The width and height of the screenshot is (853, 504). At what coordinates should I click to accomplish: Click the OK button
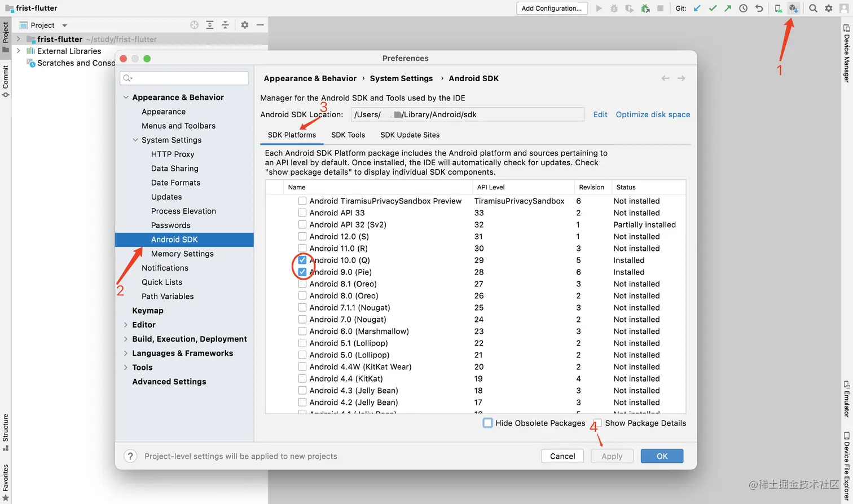click(662, 456)
